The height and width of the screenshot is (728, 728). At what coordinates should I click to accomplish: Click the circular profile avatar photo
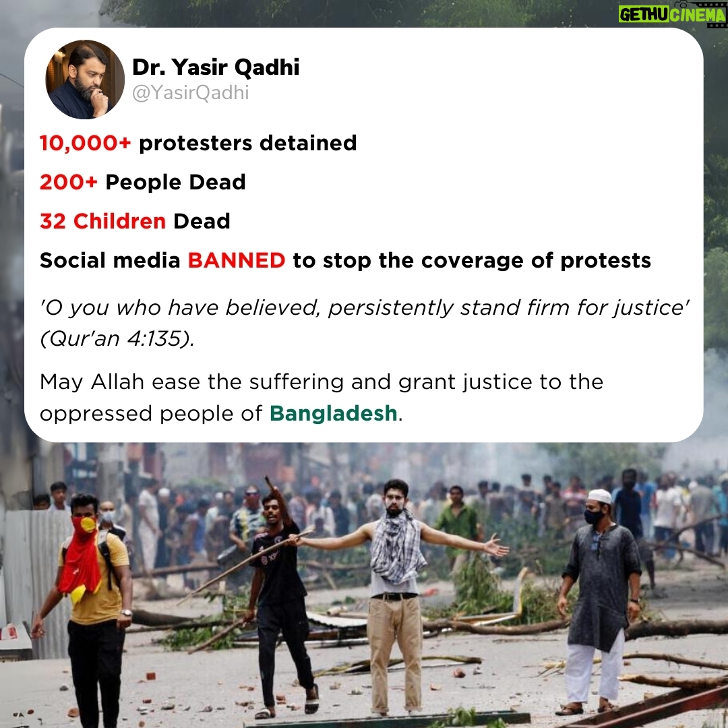pyautogui.click(x=85, y=80)
